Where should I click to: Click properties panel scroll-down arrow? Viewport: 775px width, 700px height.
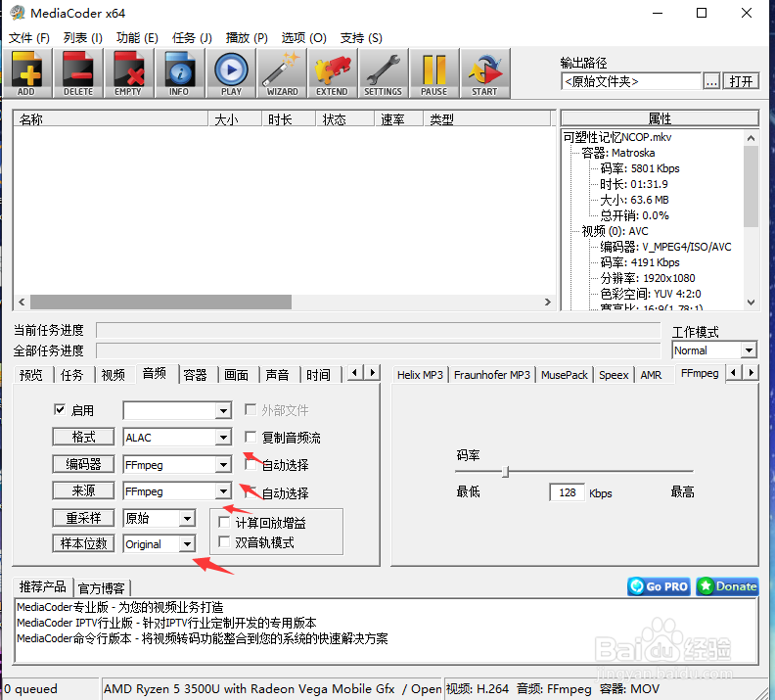[x=751, y=303]
